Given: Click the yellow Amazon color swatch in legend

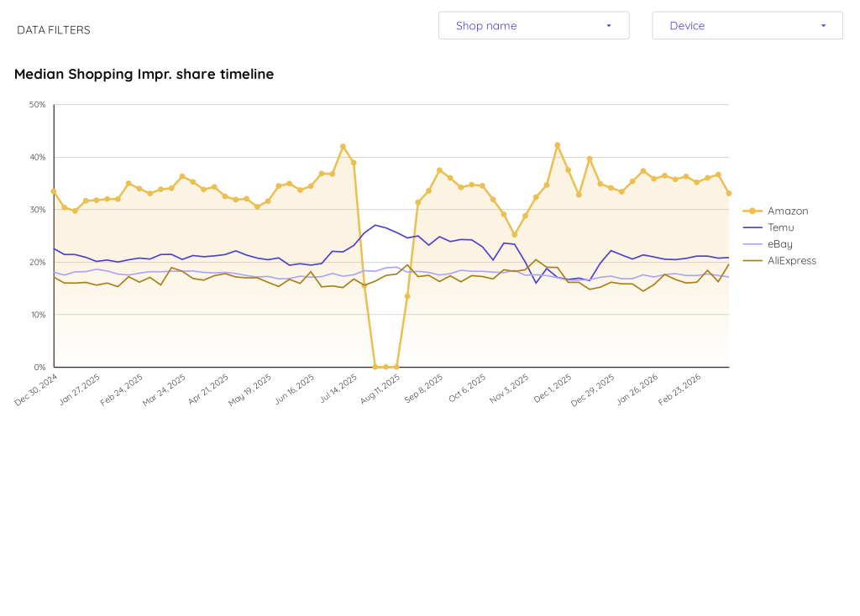Looking at the screenshot, I should tap(752, 211).
